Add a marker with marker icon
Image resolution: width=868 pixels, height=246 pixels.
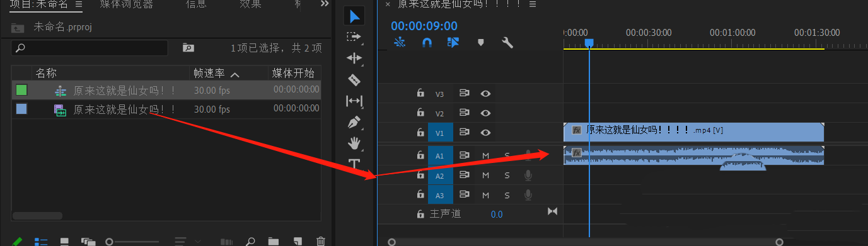coord(481,43)
